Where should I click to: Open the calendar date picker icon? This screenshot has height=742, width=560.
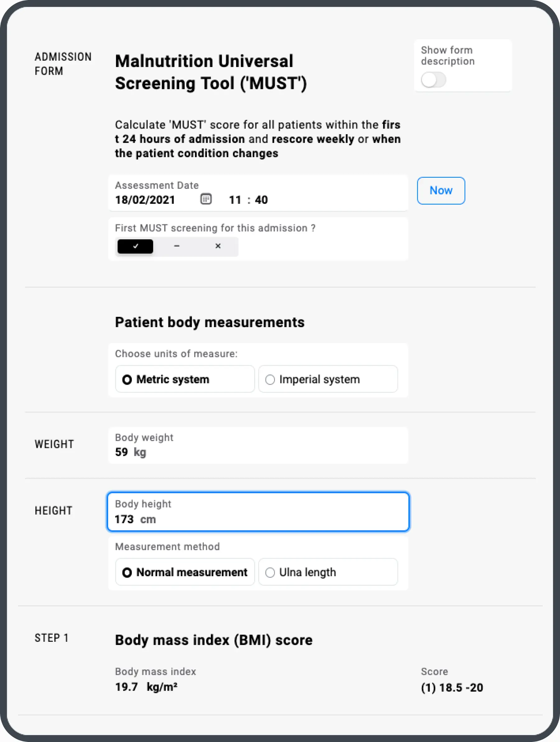206,199
